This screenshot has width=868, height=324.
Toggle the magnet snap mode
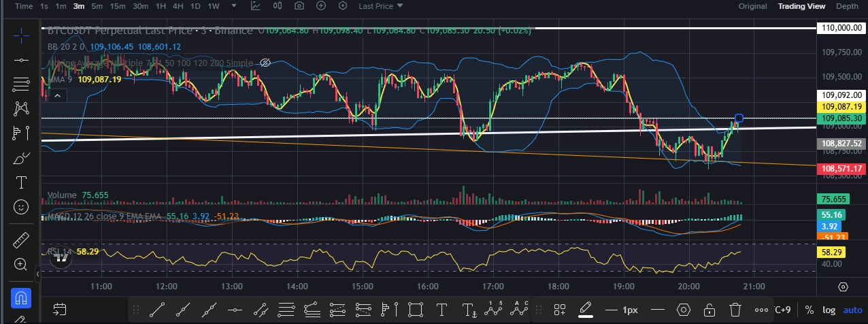21,298
